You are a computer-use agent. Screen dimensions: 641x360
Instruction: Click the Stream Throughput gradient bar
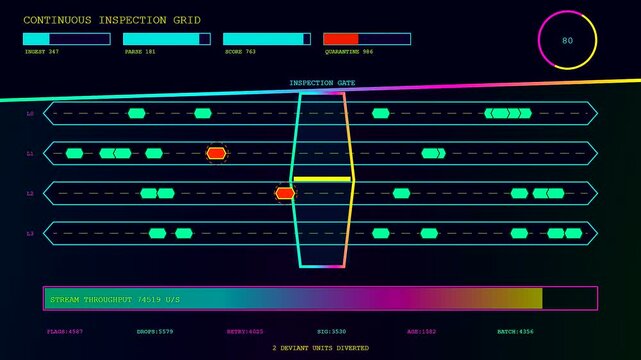click(320, 298)
